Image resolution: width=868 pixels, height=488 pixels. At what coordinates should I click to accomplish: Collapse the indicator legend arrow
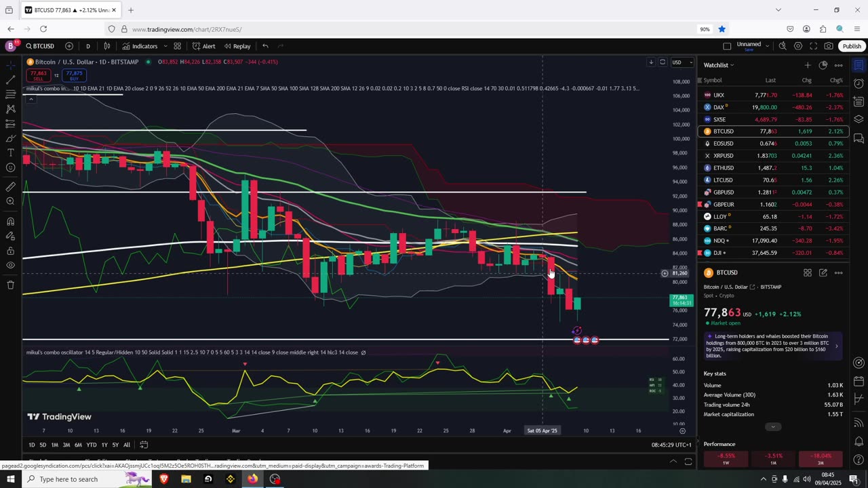tap(31, 99)
